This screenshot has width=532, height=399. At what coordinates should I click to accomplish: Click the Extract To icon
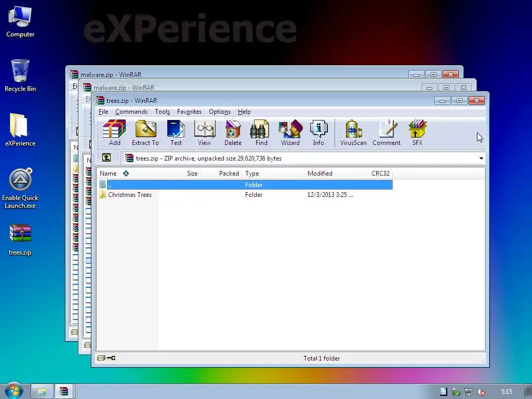pyautogui.click(x=145, y=132)
